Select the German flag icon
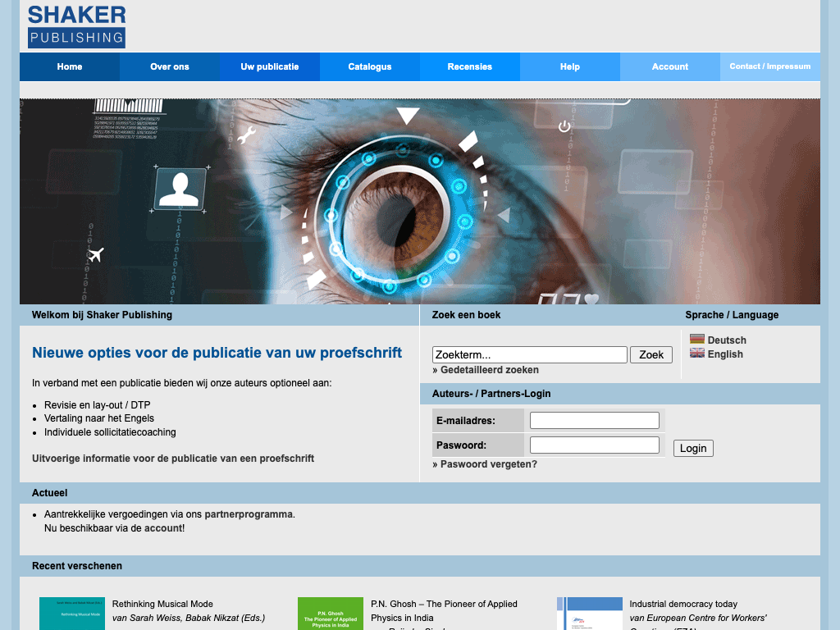The height and width of the screenshot is (630, 840). (697, 340)
